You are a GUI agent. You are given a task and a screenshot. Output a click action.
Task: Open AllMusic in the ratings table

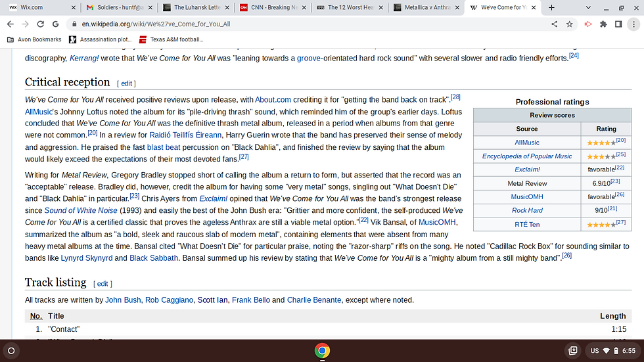[527, 143]
